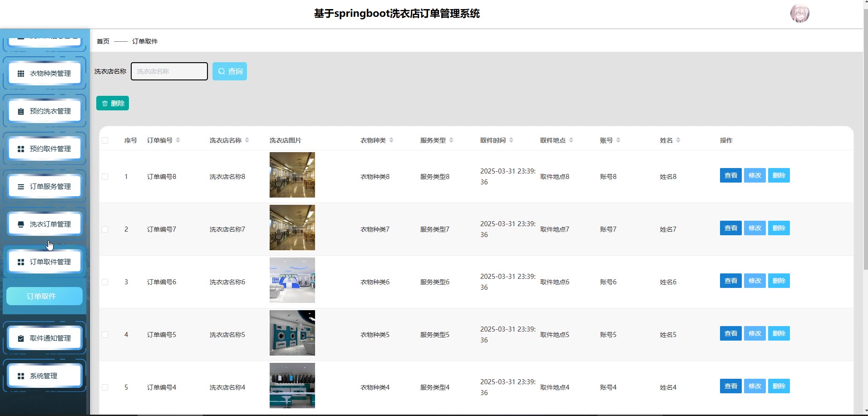Click the list icon beside 订单服务管理

21,187
